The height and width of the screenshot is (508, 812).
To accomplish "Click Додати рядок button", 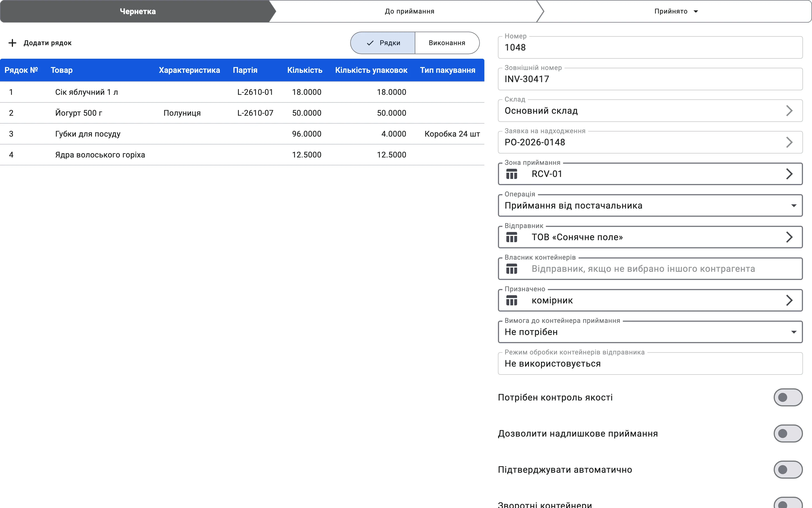I will click(40, 43).
